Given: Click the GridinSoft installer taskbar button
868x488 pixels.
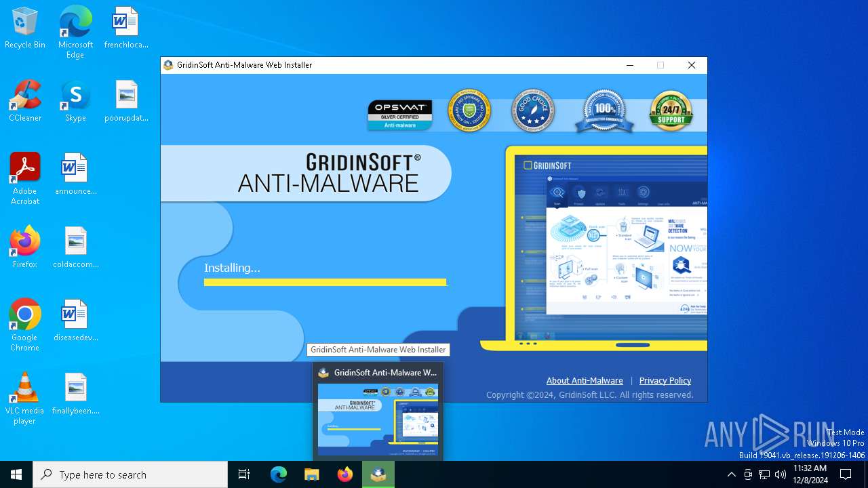Looking at the screenshot, I should pos(378,474).
